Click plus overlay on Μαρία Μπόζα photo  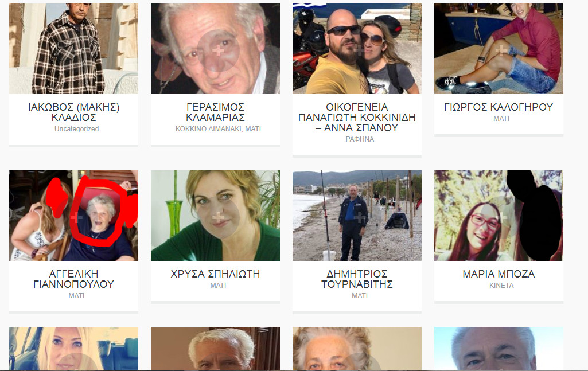[501, 217]
